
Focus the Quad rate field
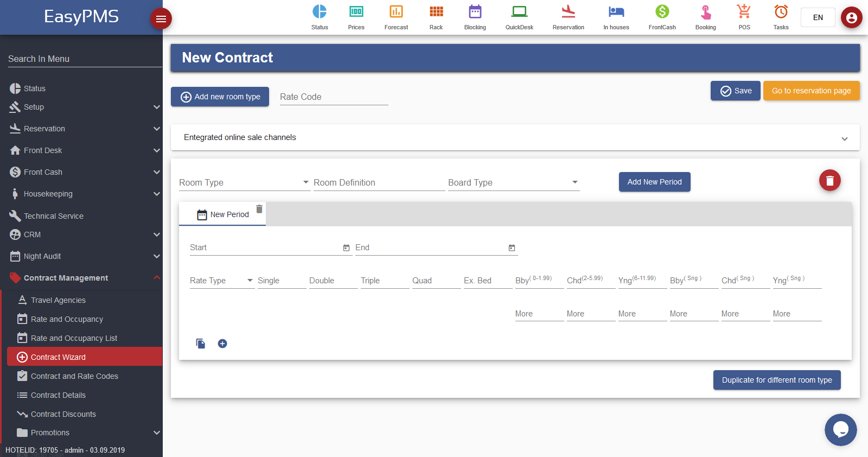coord(437,280)
